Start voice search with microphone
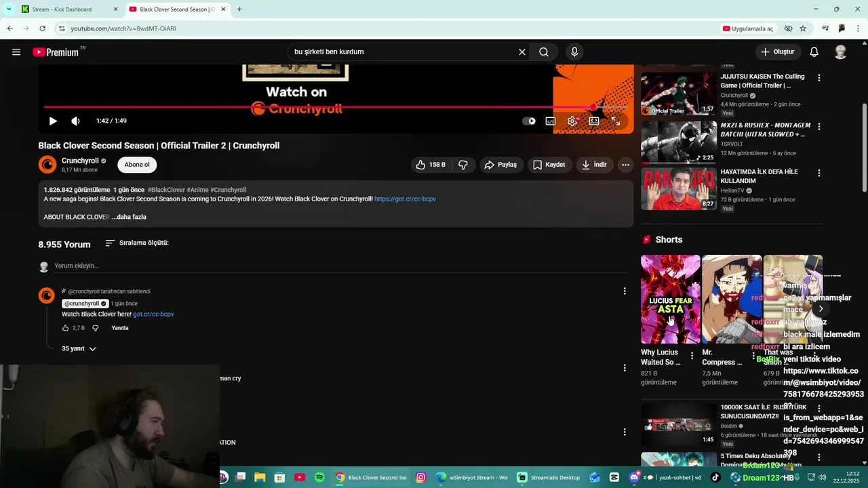This screenshot has width=868, height=488. tap(574, 52)
